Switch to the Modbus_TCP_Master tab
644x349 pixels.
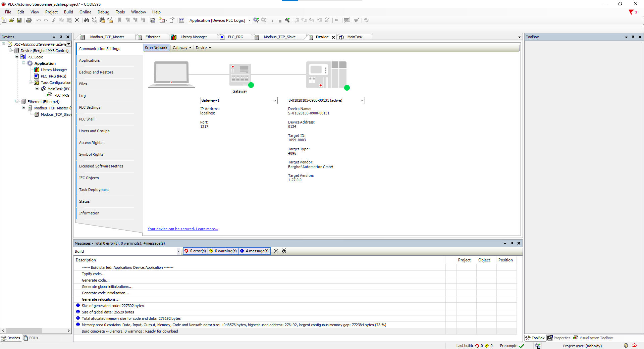(107, 37)
